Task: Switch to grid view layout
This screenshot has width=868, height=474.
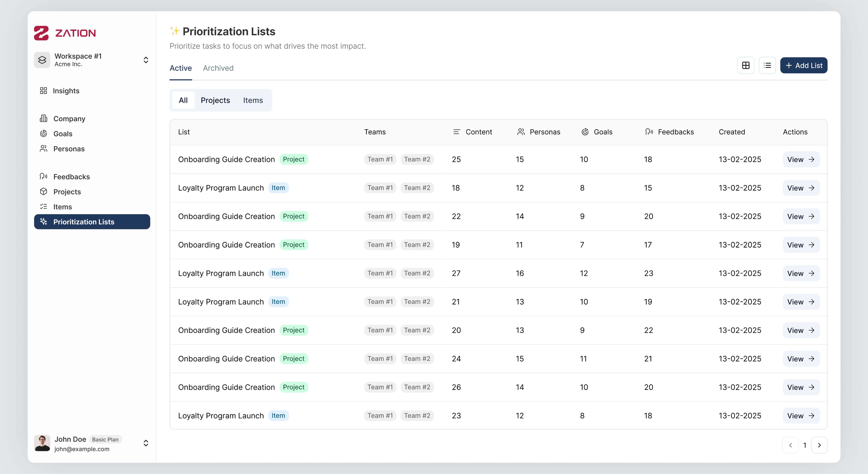Action: (746, 65)
